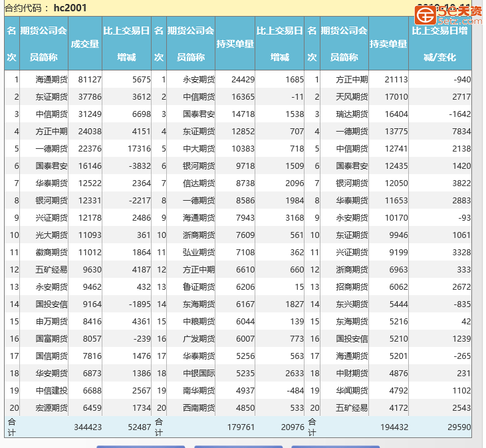
Task: Click short change value 3822
Action: [x=461, y=183]
